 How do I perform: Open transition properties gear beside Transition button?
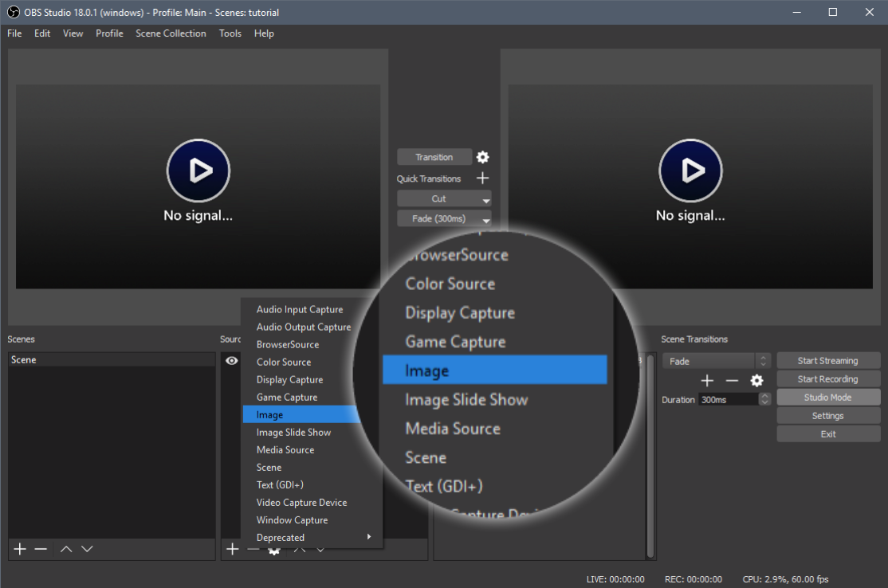click(482, 157)
